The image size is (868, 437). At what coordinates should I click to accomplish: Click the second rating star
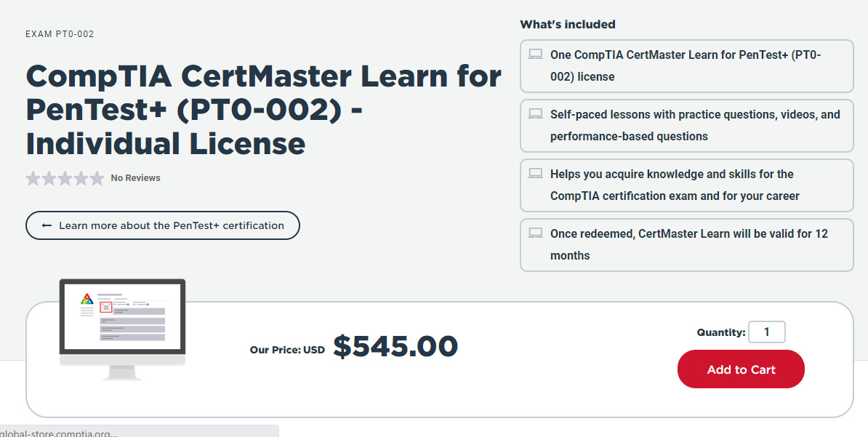[49, 177]
